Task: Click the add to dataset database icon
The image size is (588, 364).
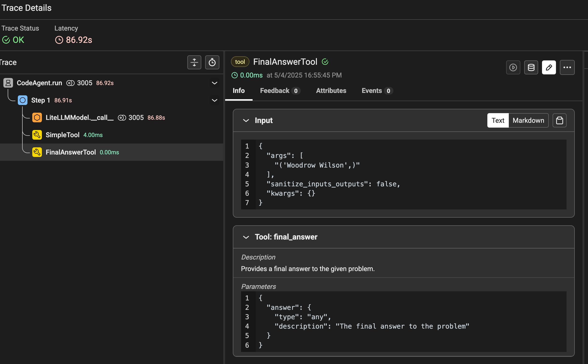Action: point(531,68)
